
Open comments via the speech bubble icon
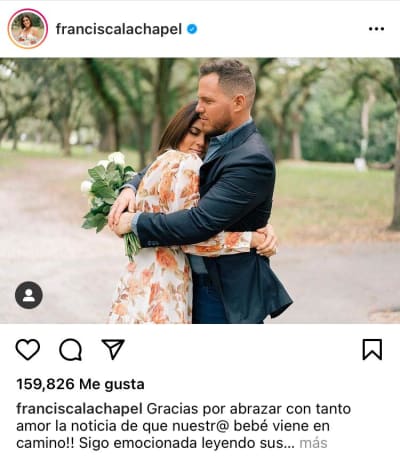tap(70, 349)
